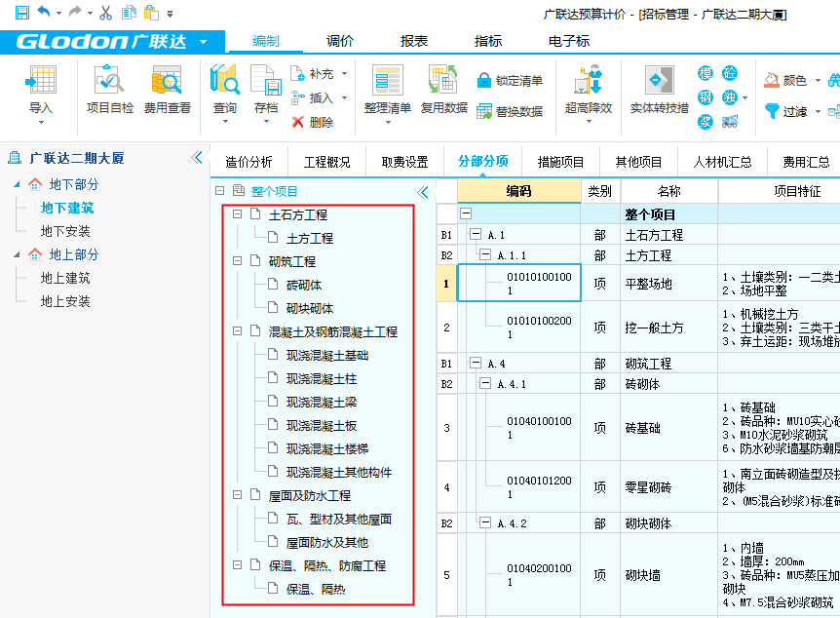Select 现浇混凝土柱 in the tree
The width and height of the screenshot is (840, 618).
click(321, 378)
